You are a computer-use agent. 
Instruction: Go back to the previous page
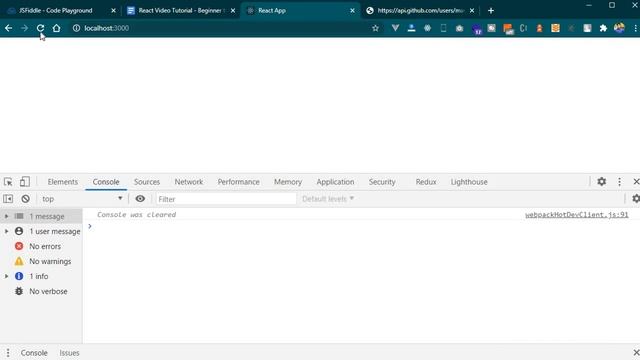9,28
